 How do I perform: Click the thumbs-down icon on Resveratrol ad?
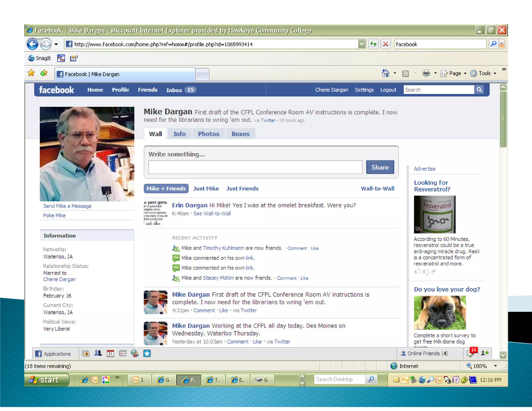click(426, 272)
